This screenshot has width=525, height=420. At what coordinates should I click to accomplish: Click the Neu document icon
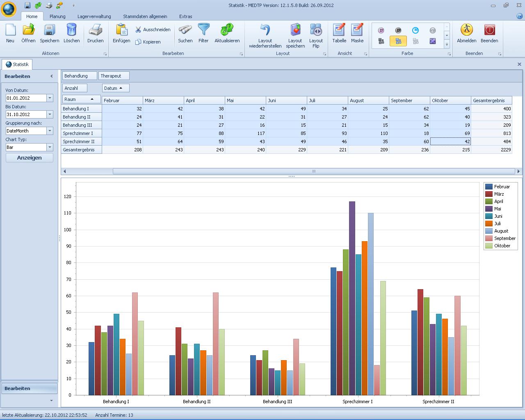pos(10,30)
